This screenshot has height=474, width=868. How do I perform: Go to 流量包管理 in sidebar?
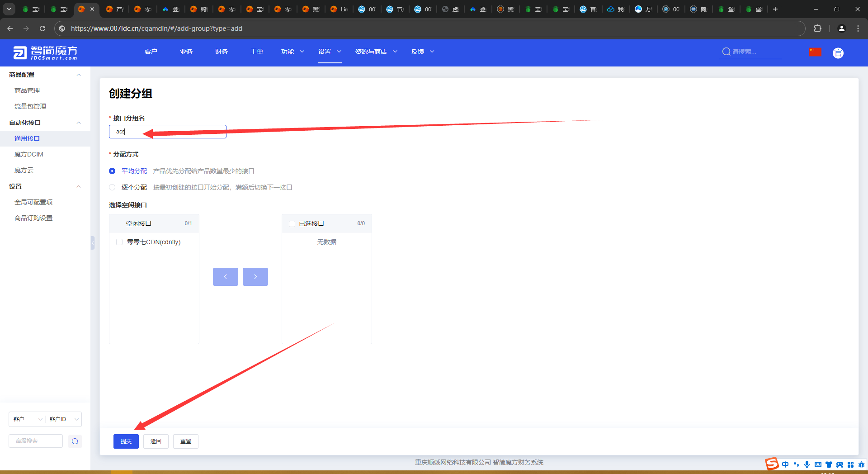coord(30,106)
